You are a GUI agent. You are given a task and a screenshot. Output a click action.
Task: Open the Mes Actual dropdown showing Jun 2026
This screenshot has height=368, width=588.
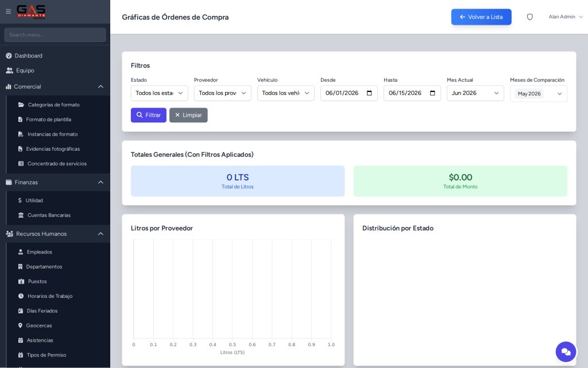click(x=475, y=93)
